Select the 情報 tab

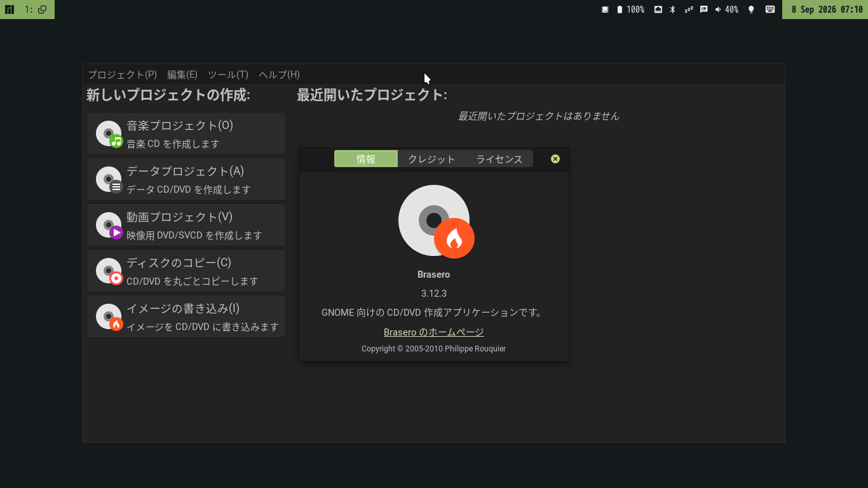click(x=366, y=159)
